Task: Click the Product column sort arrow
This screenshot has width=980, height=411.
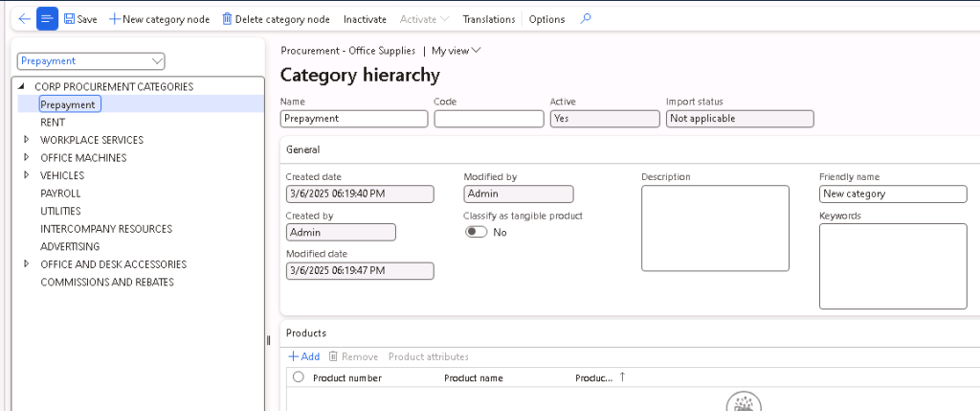Action: (622, 377)
